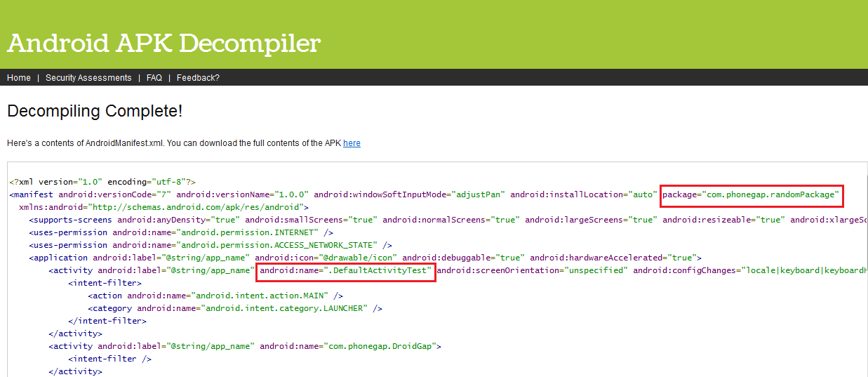Click android:debuggable="true" attribute
Image resolution: width=868 pixels, height=377 pixels.
463,258
